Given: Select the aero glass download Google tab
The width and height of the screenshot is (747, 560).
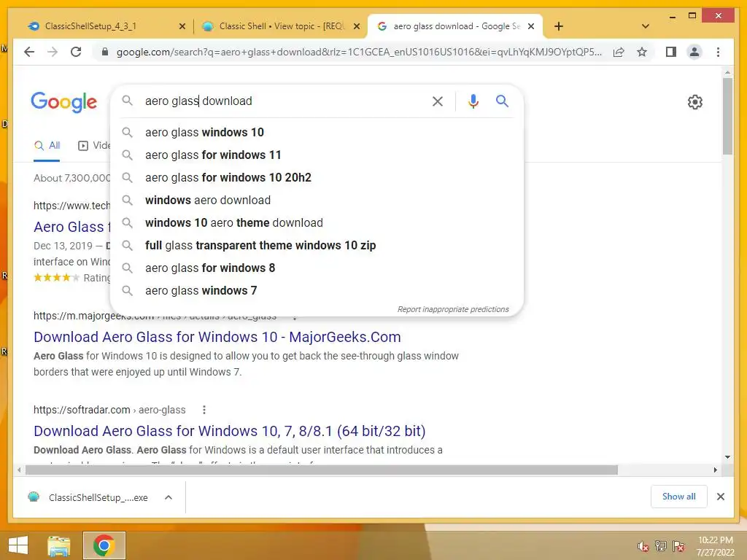Looking at the screenshot, I should pos(456,26).
